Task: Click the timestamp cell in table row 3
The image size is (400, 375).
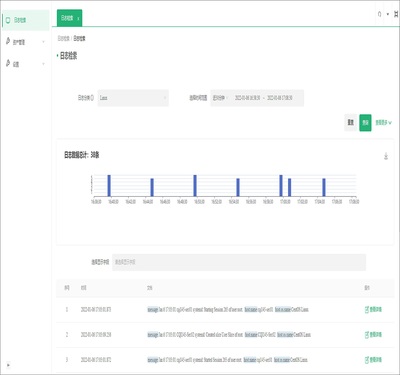Action: (x=96, y=360)
